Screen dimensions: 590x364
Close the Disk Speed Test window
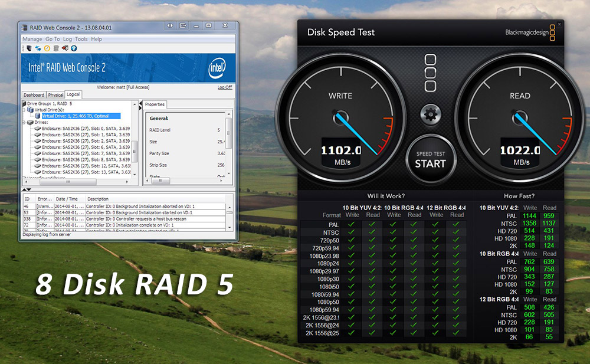coord(559,24)
